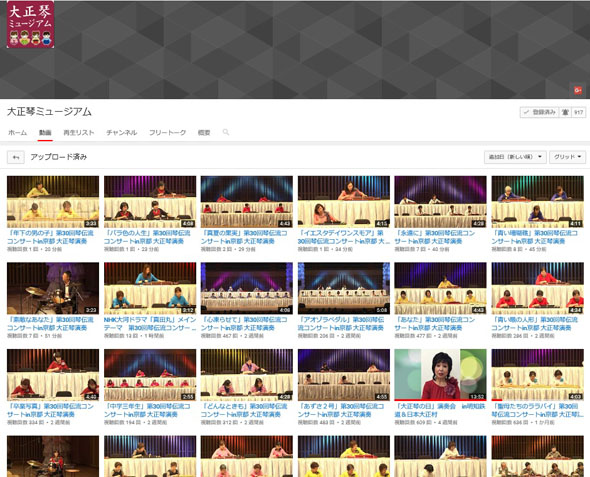Open the NHK大河ドラマ「真田丸」 video title link
This screenshot has height=477, width=590.
tap(150, 324)
